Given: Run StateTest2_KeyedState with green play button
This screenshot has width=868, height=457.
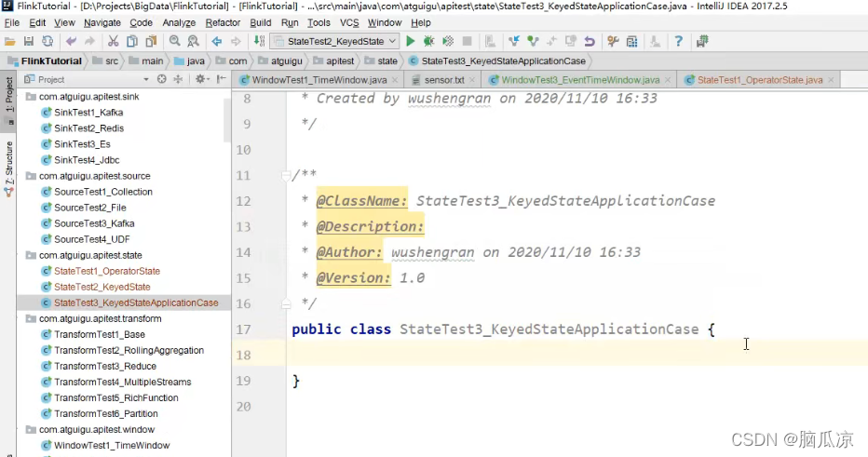Looking at the screenshot, I should click(410, 42).
